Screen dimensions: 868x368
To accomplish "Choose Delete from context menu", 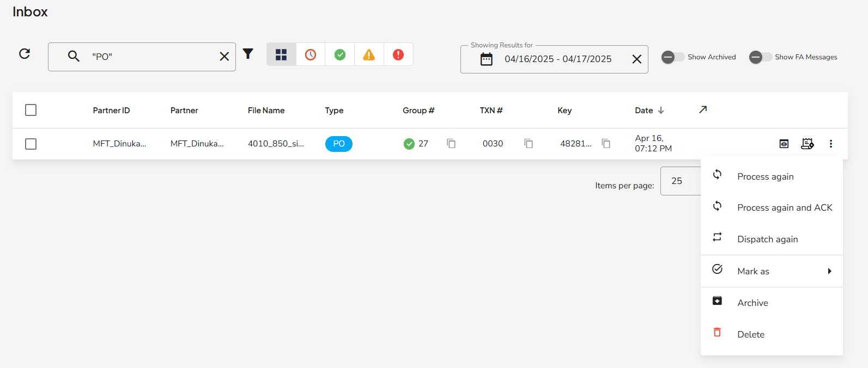I will (772, 334).
